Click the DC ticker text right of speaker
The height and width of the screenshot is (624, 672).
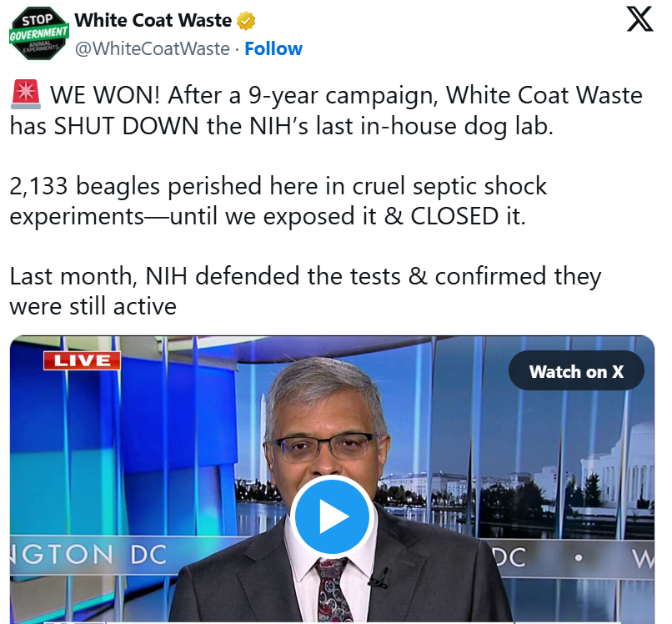[x=509, y=557]
